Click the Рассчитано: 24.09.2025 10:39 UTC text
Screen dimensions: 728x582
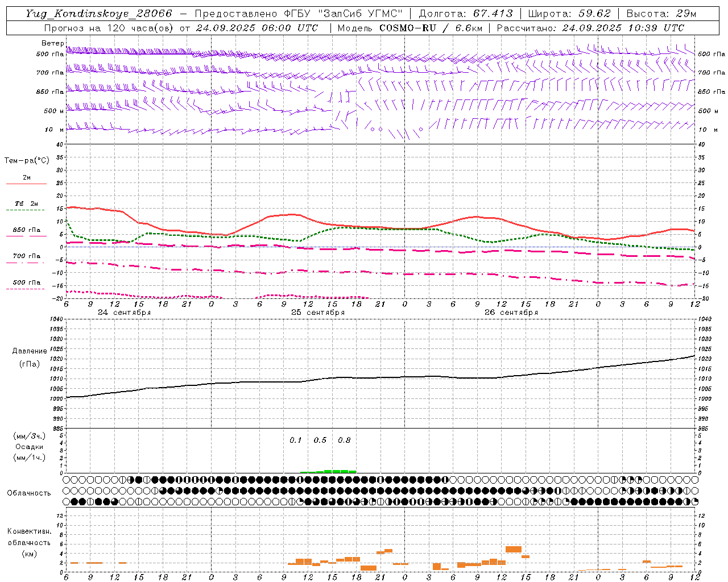click(590, 28)
